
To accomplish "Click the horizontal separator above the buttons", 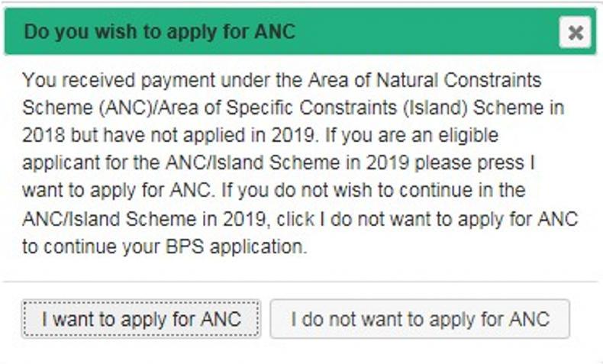I will (x=301, y=282).
